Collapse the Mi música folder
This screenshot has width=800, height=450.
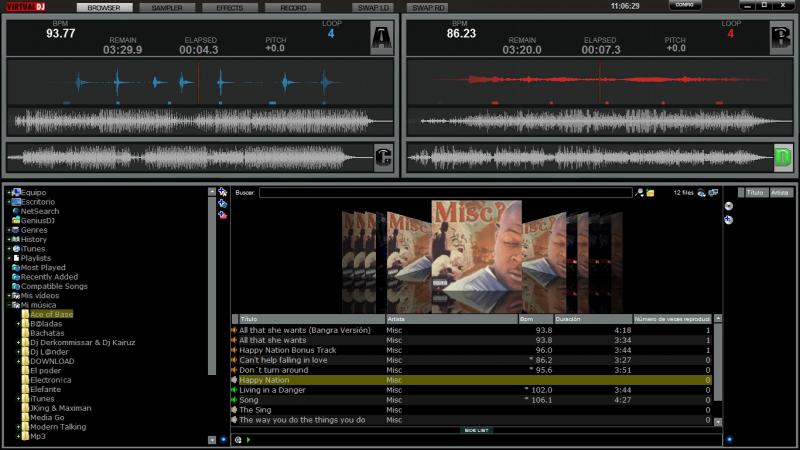(8, 305)
